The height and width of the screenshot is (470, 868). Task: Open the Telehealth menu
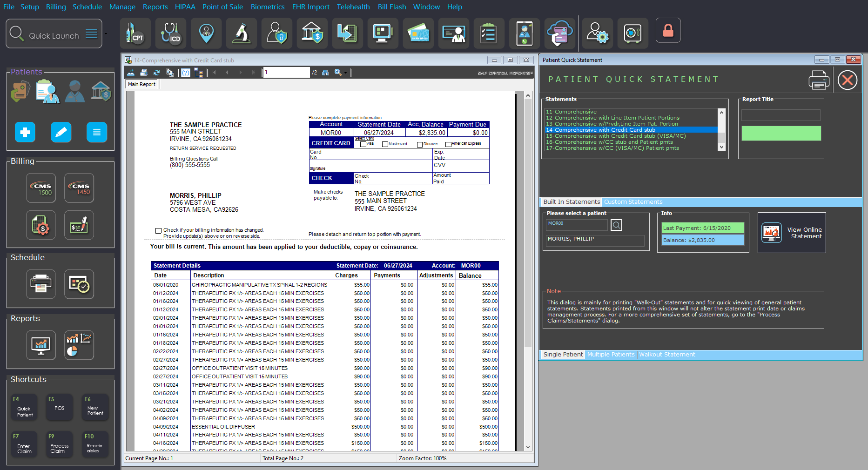353,7
